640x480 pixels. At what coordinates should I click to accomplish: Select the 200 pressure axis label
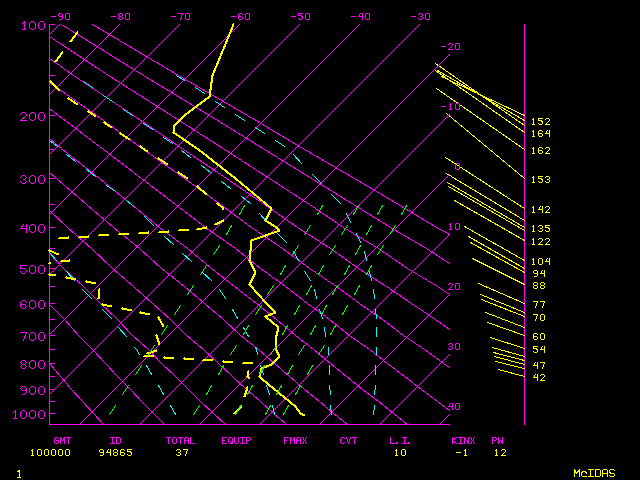(x=33, y=117)
